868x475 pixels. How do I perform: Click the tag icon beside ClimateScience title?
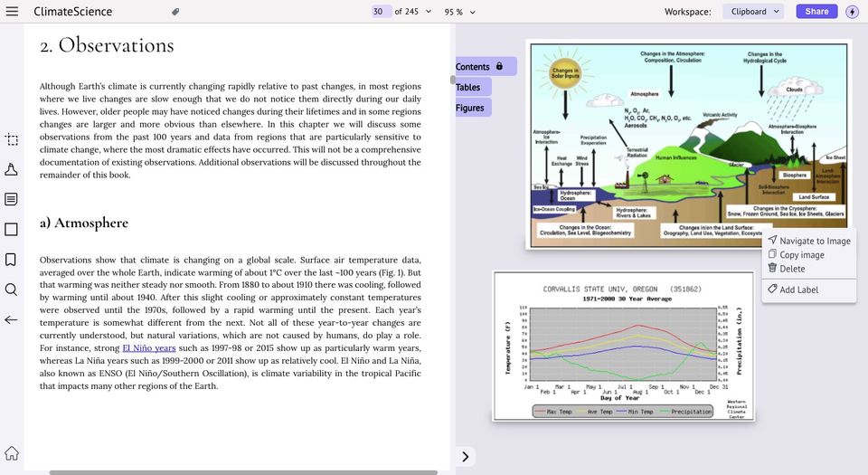click(x=175, y=12)
